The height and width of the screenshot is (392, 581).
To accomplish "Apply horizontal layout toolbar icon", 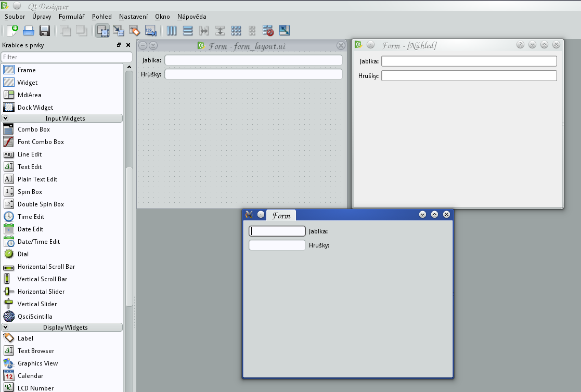I will (172, 30).
